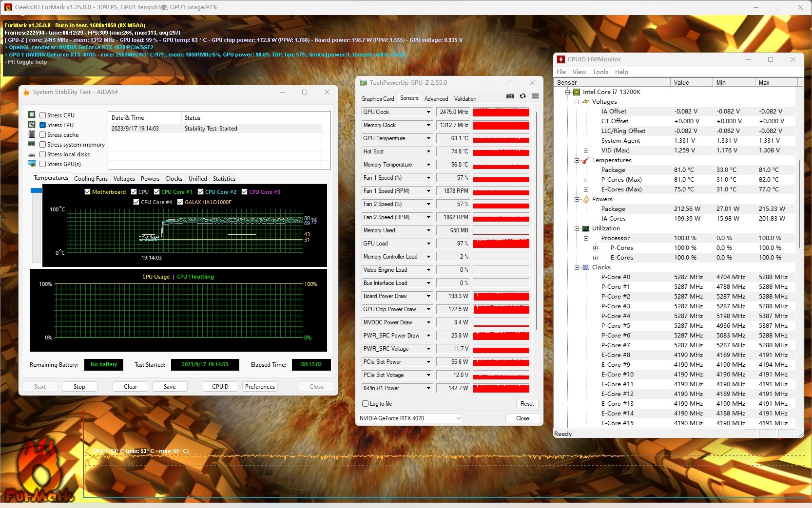812x508 pixels.
Task: Switch to Statistics tab in AIDA64
Action: coord(224,179)
